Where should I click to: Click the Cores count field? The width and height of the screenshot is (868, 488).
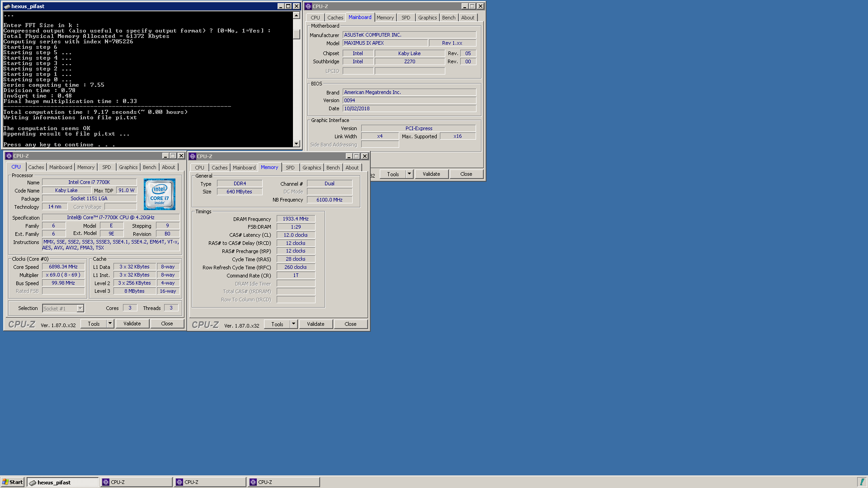click(130, 308)
